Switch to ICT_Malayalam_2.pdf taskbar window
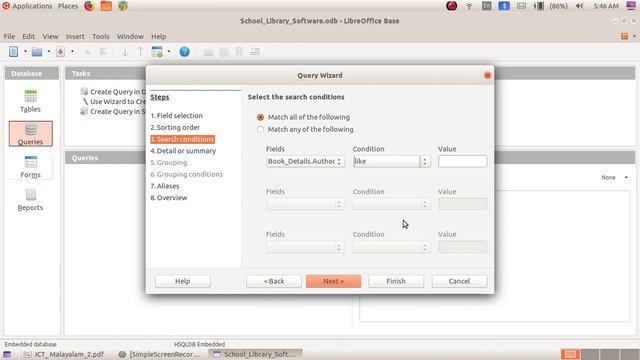The image size is (640, 360). click(64, 354)
